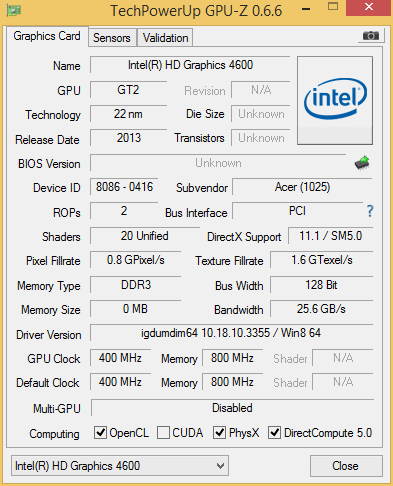393x486 pixels.
Task: Click the Bus Interface question mark
Action: [370, 211]
